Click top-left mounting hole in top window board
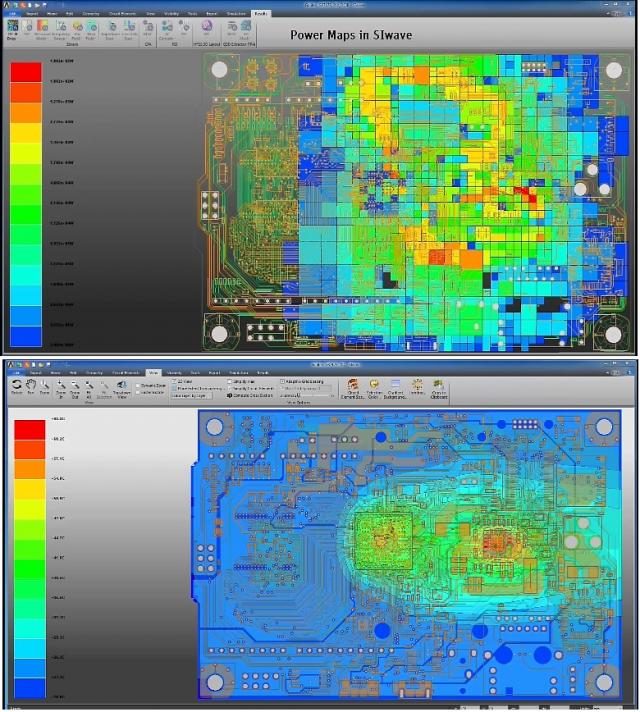This screenshot has width=640, height=712. (x=219, y=70)
